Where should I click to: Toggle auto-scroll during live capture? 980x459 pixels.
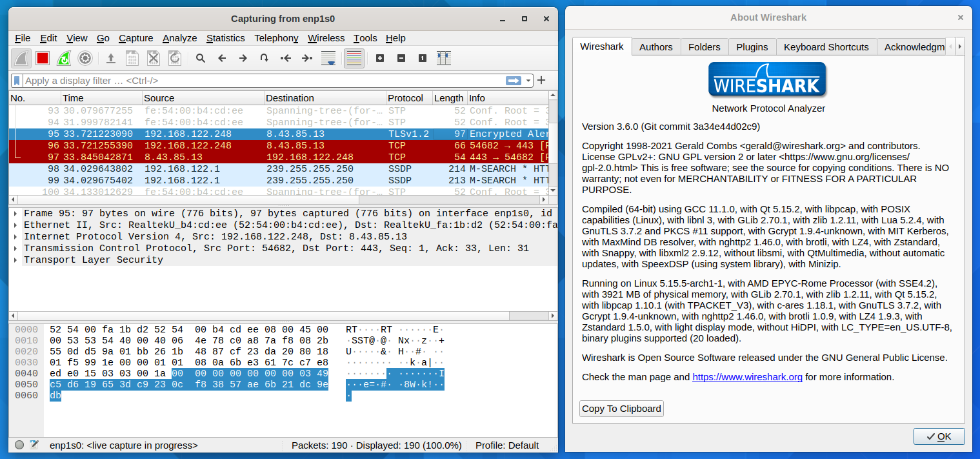point(328,58)
